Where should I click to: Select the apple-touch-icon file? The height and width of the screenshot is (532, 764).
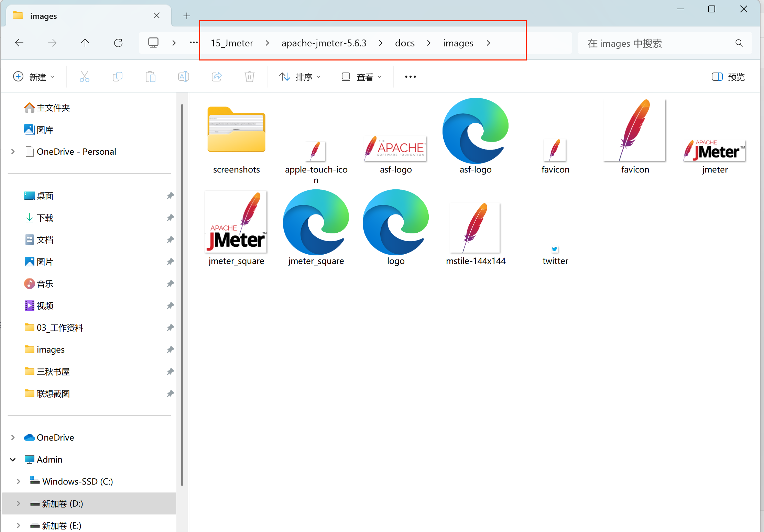pos(316,162)
